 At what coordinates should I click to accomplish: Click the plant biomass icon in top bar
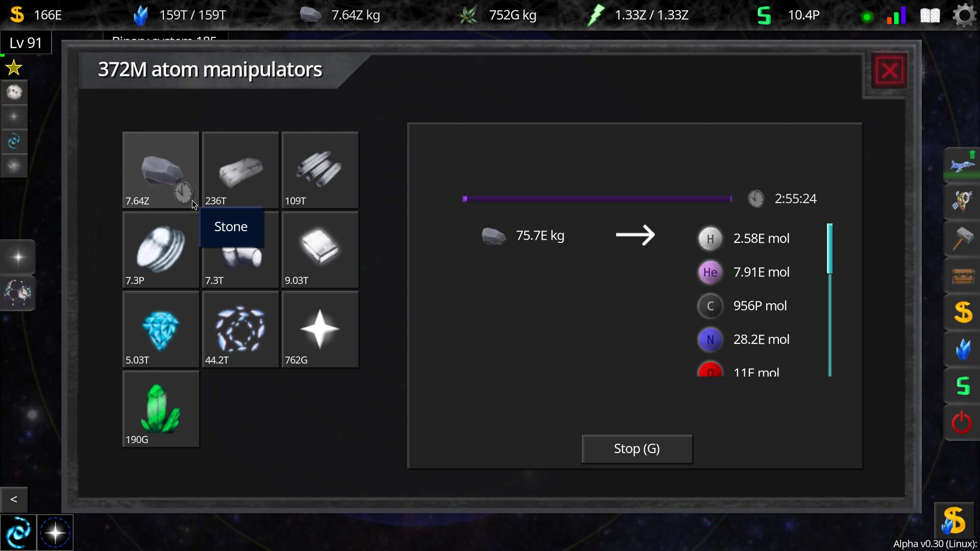pos(468,15)
